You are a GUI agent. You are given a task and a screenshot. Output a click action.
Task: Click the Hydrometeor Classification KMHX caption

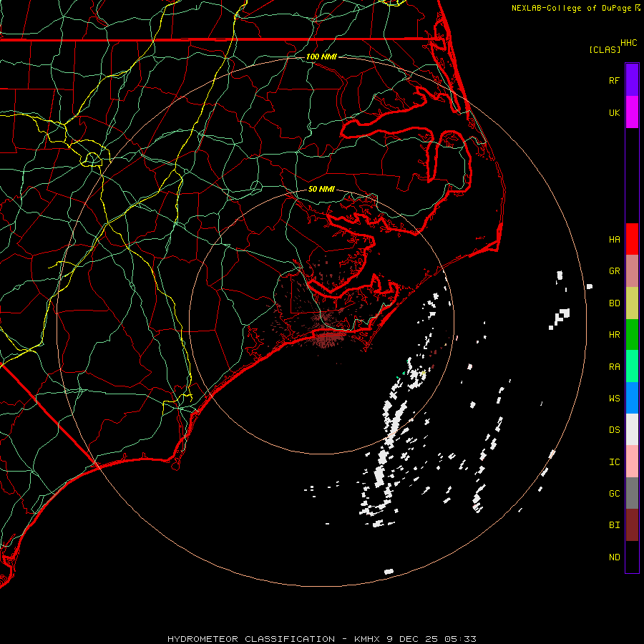point(321,639)
